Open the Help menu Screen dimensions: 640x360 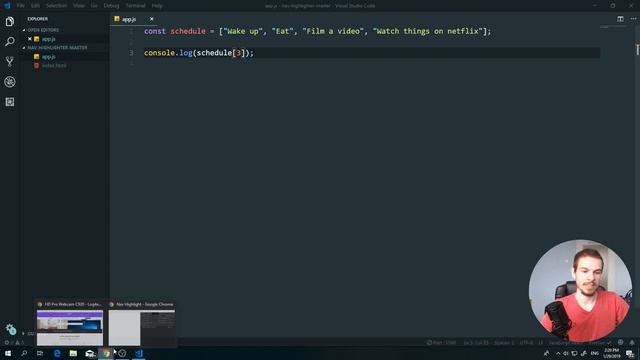point(157,6)
